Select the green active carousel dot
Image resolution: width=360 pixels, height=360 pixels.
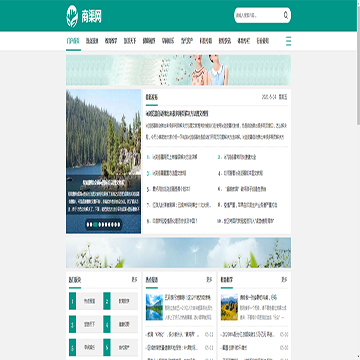point(95,225)
